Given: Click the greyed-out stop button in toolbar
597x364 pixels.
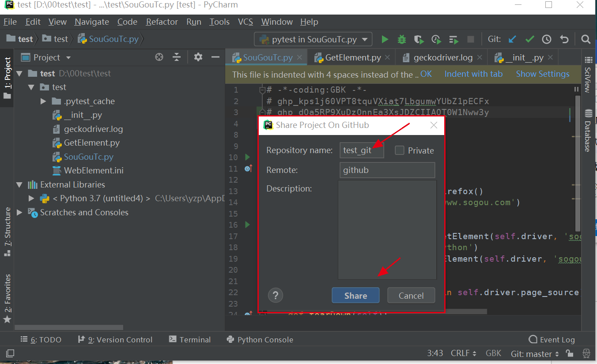Looking at the screenshot, I should tap(471, 39).
